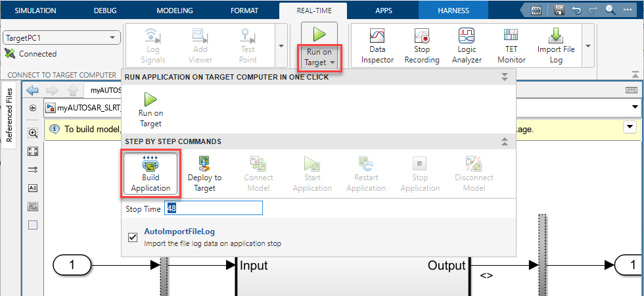Collapse the Step by Step Commands section
The image size is (644, 296).
pyautogui.click(x=505, y=141)
